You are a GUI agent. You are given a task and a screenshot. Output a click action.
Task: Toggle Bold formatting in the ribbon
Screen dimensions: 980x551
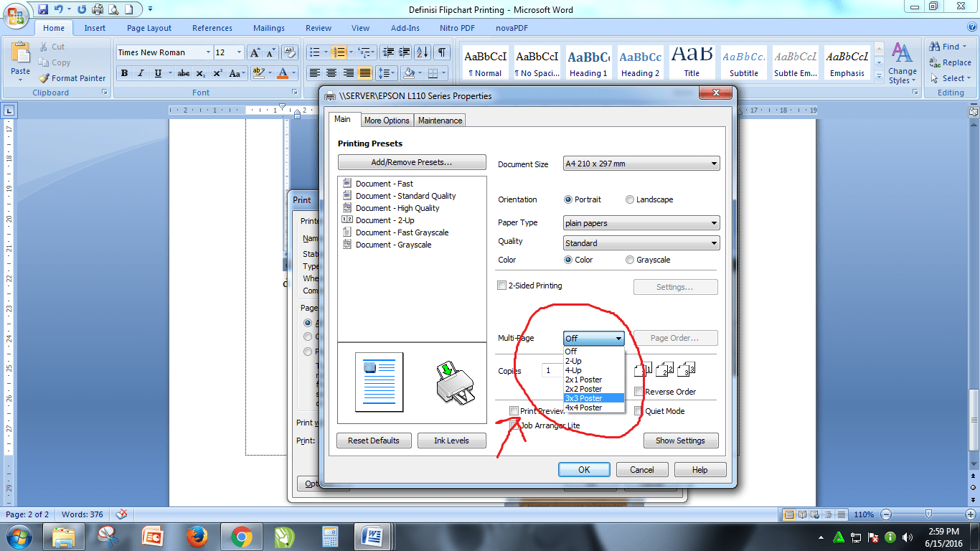point(124,73)
